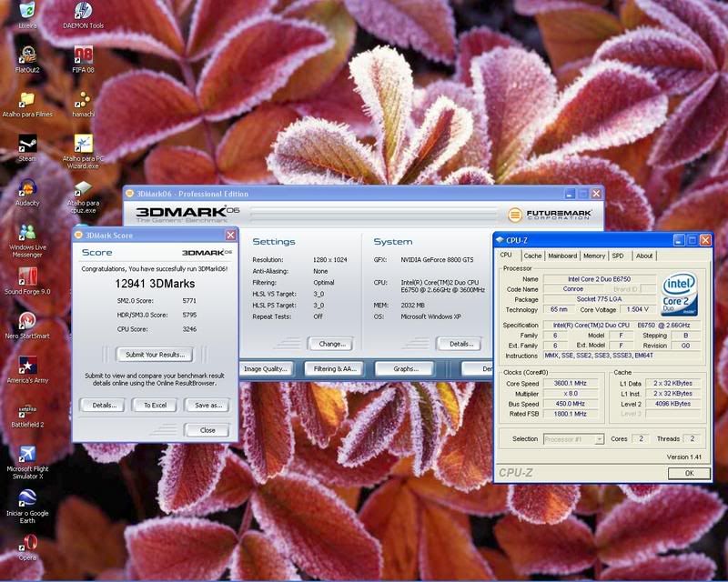Open the Battlefield 2 desktop icon
The height and width of the screenshot is (582, 728).
click(27, 414)
